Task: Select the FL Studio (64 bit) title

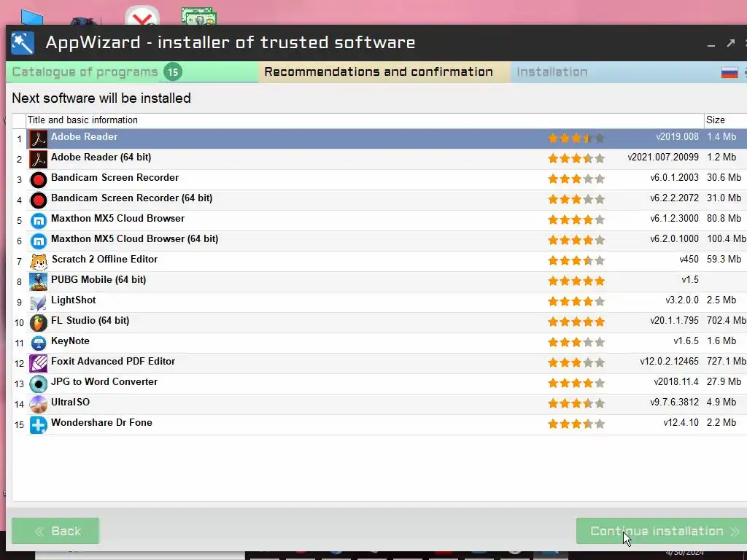Action: click(90, 321)
